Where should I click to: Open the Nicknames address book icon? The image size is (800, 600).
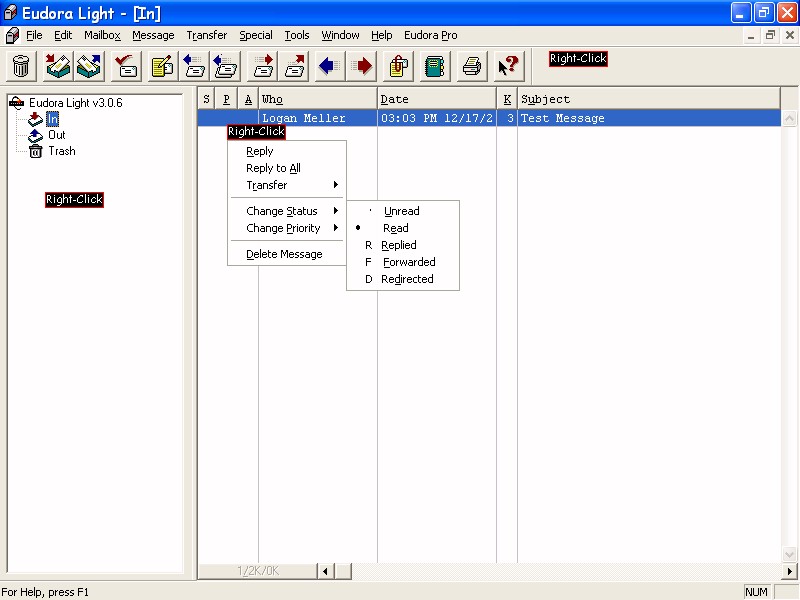tap(435, 66)
